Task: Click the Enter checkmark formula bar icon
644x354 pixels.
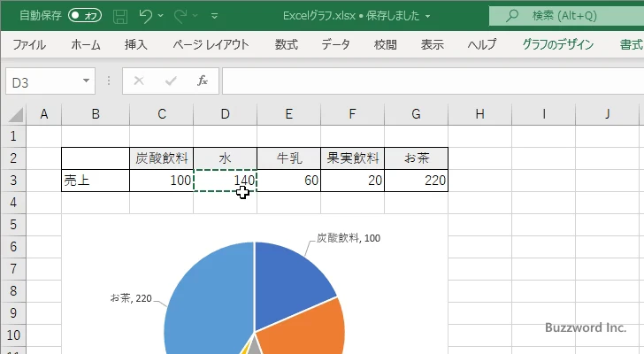Action: pos(171,81)
